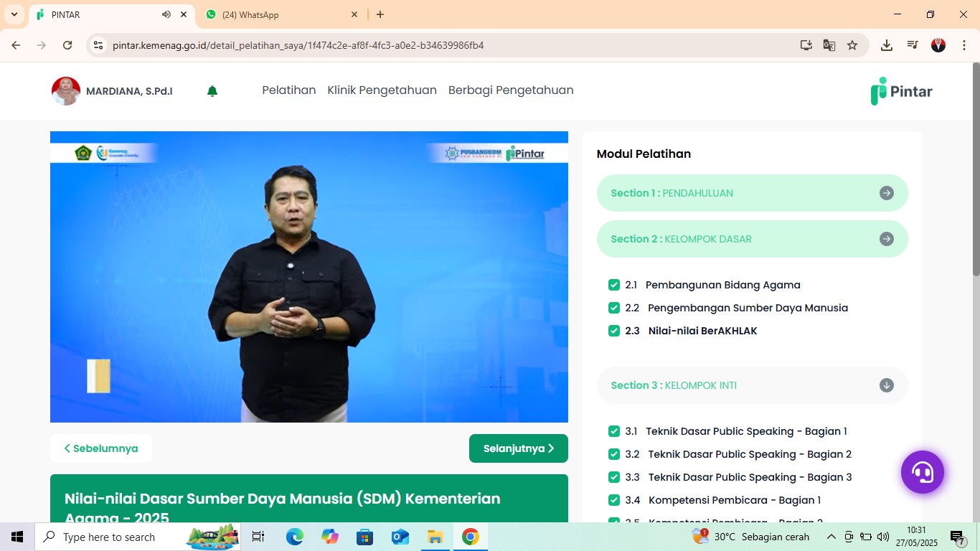Open the Chrome three-dot menu
Screen dimensions: 980x551
964,44
